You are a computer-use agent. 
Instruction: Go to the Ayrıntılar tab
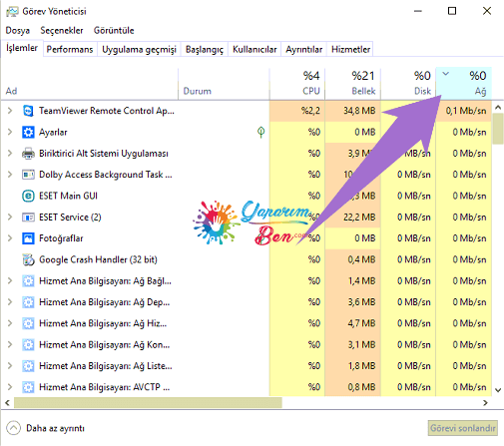point(304,49)
